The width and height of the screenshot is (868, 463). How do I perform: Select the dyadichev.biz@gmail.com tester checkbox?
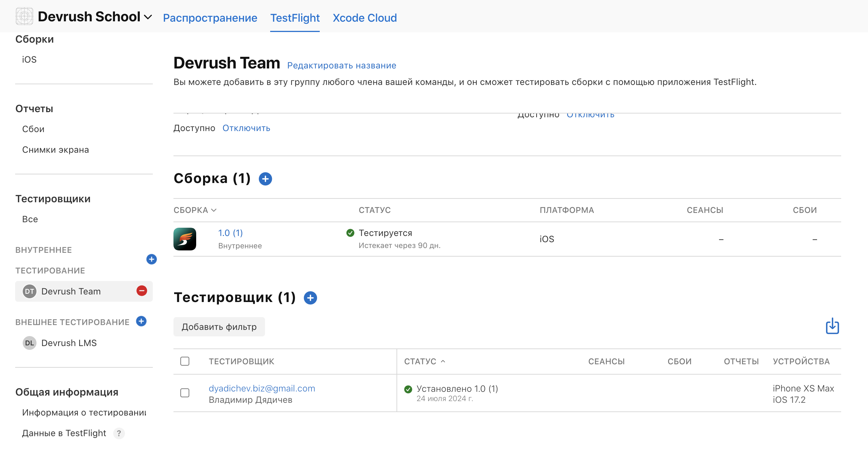click(185, 393)
